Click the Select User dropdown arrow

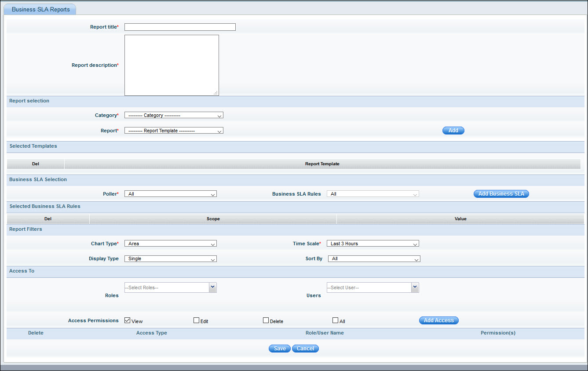415,287
